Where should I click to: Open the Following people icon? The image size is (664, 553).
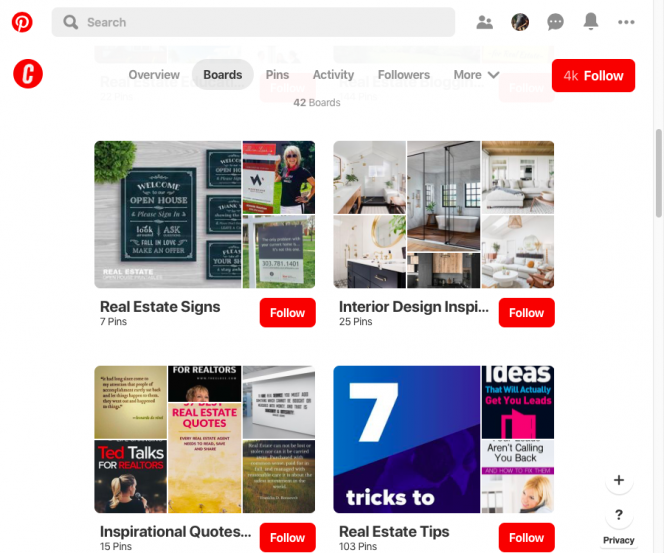click(484, 22)
